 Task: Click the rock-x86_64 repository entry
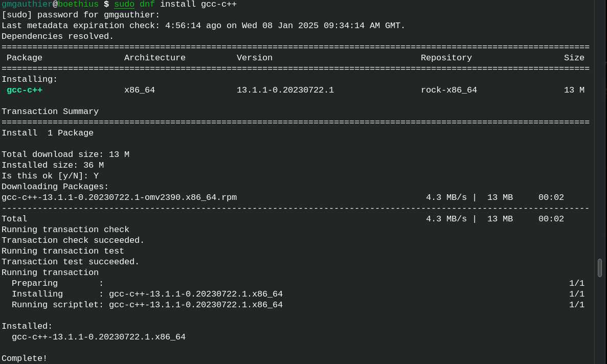[448, 90]
